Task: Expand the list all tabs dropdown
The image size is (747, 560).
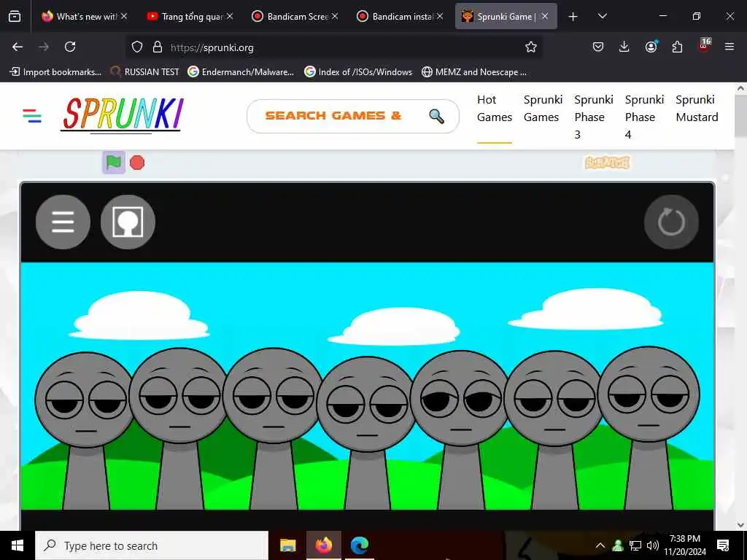Action: [x=602, y=16]
